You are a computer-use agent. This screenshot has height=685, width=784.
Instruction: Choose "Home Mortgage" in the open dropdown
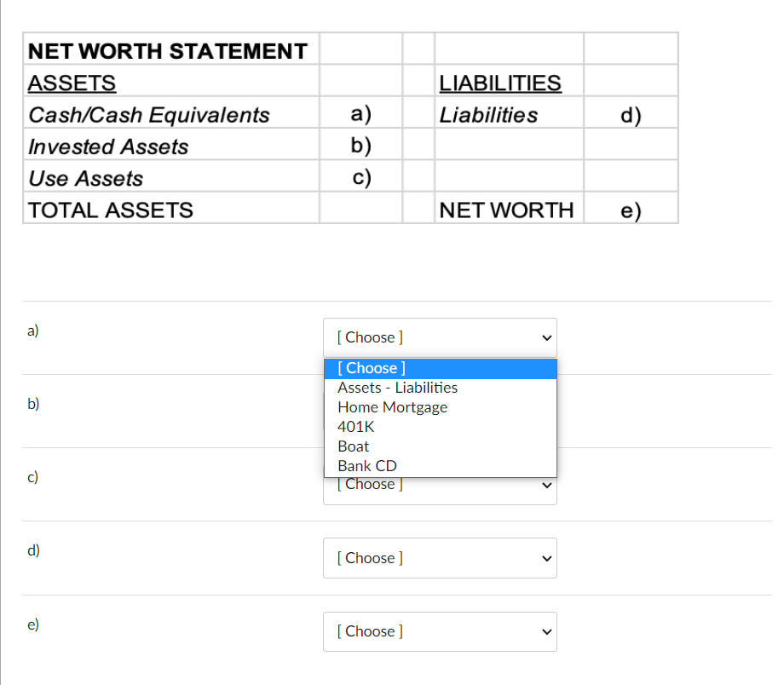tap(392, 407)
